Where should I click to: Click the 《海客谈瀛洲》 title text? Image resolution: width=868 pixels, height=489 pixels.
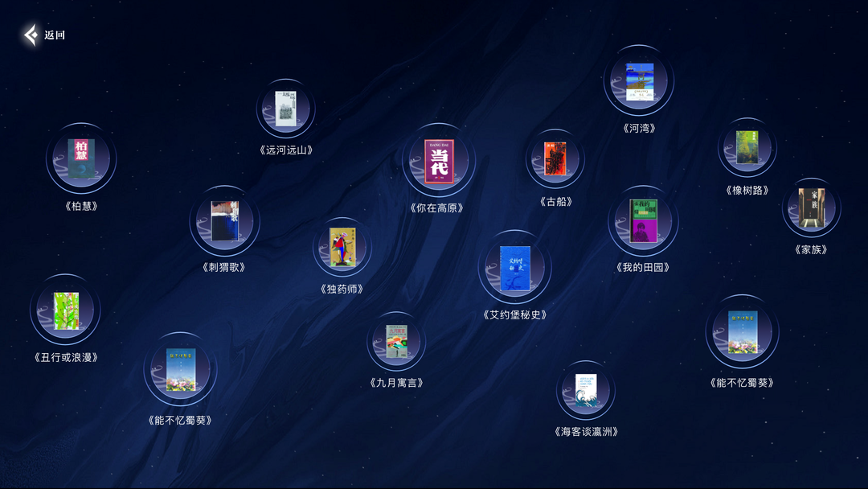point(586,432)
